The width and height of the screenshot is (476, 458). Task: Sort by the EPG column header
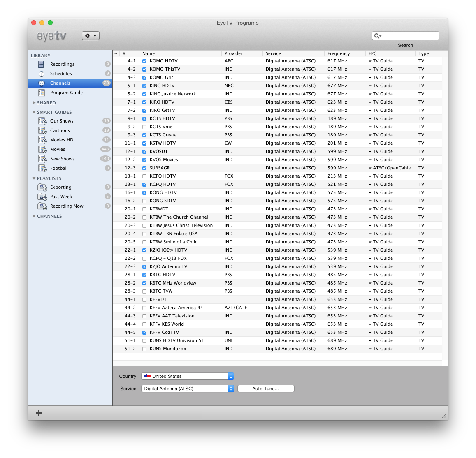pos(390,53)
